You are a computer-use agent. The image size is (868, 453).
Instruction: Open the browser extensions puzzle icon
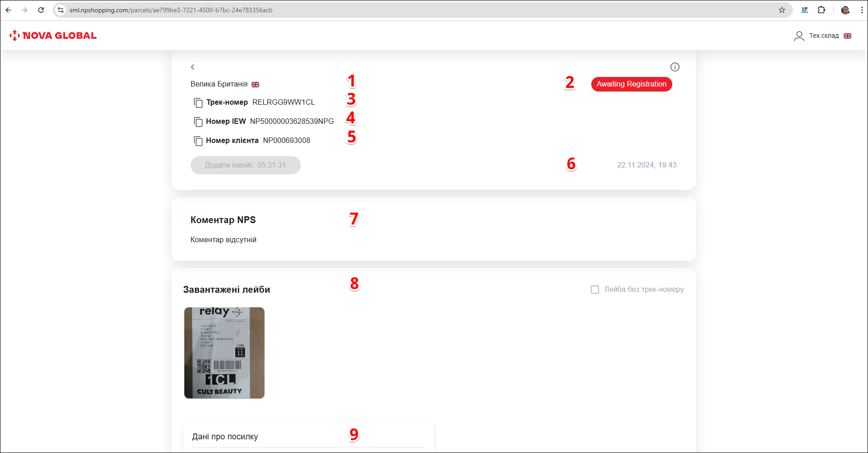coord(821,10)
